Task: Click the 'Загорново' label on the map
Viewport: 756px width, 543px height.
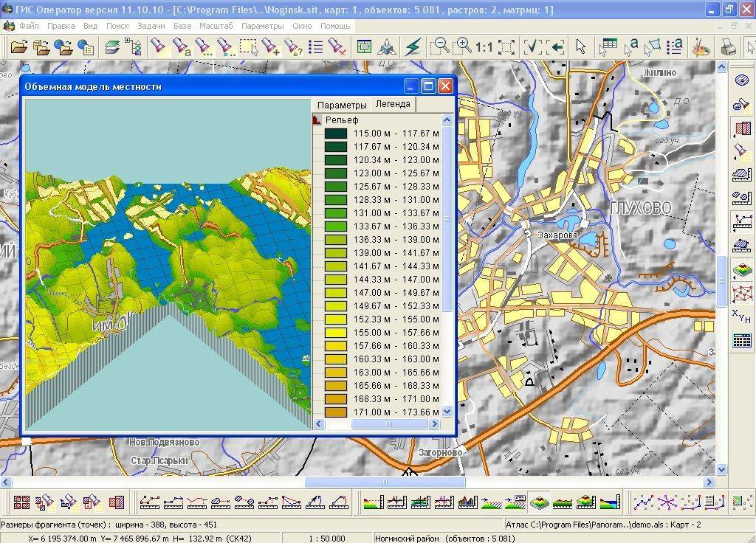Action: click(440, 452)
